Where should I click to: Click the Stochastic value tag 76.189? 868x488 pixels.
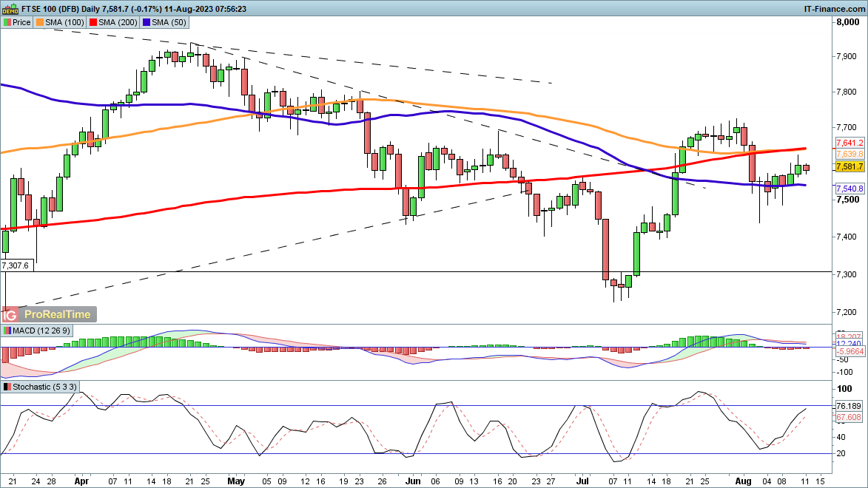pyautogui.click(x=850, y=406)
